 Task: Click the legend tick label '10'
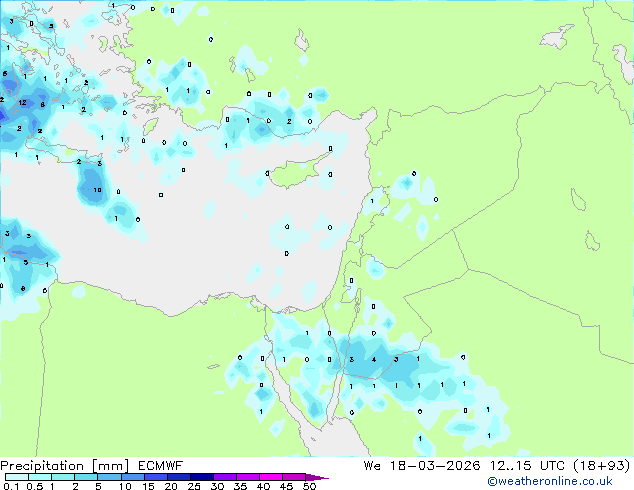[x=125, y=486]
